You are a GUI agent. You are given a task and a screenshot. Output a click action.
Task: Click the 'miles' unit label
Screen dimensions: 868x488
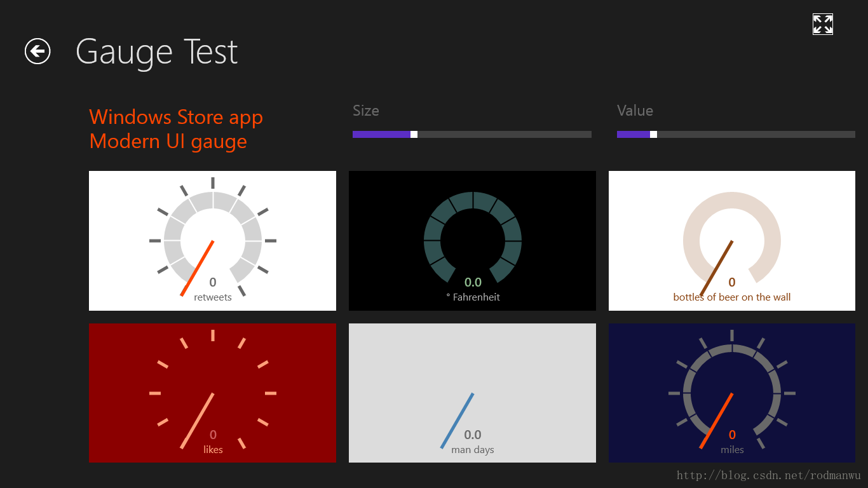click(x=732, y=449)
